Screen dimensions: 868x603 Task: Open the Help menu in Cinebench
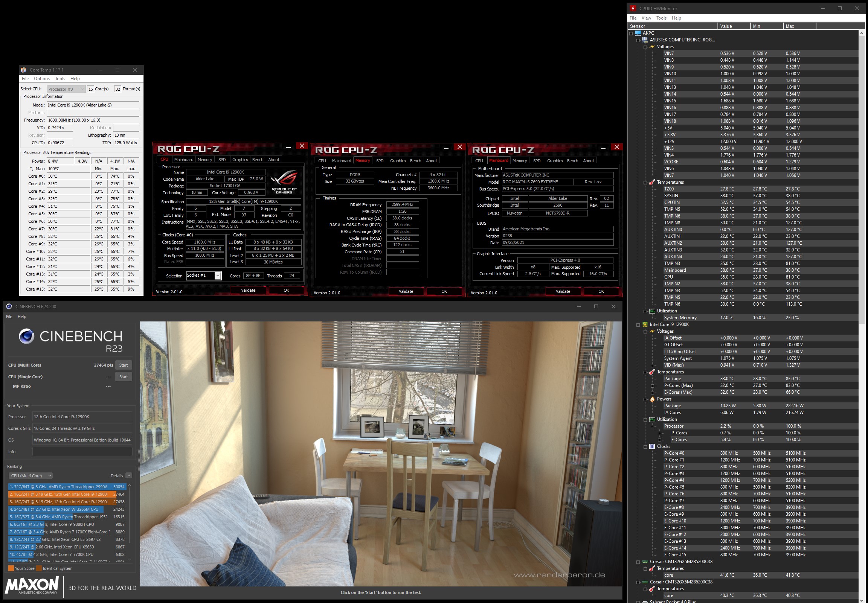(22, 317)
